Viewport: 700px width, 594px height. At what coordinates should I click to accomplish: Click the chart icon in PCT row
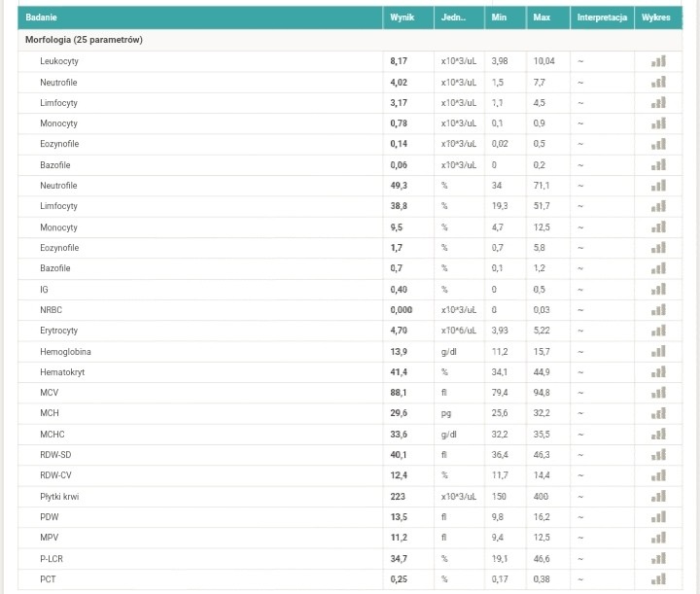point(658,579)
